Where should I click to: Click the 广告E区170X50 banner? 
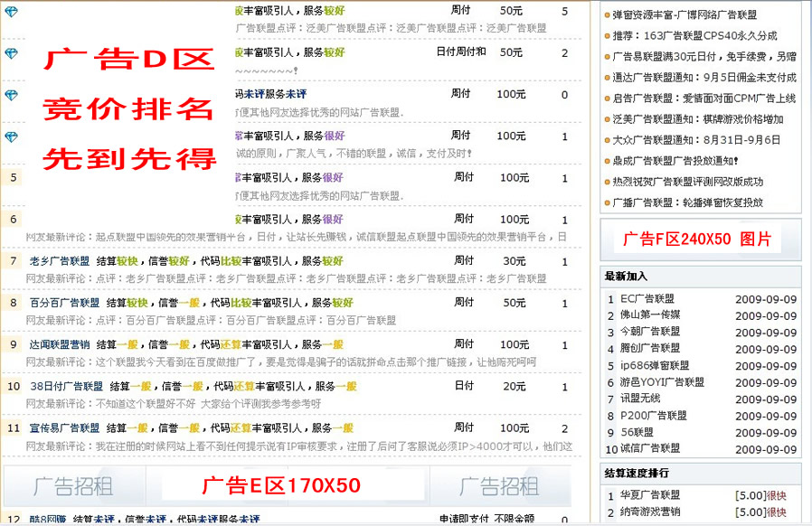click(280, 485)
